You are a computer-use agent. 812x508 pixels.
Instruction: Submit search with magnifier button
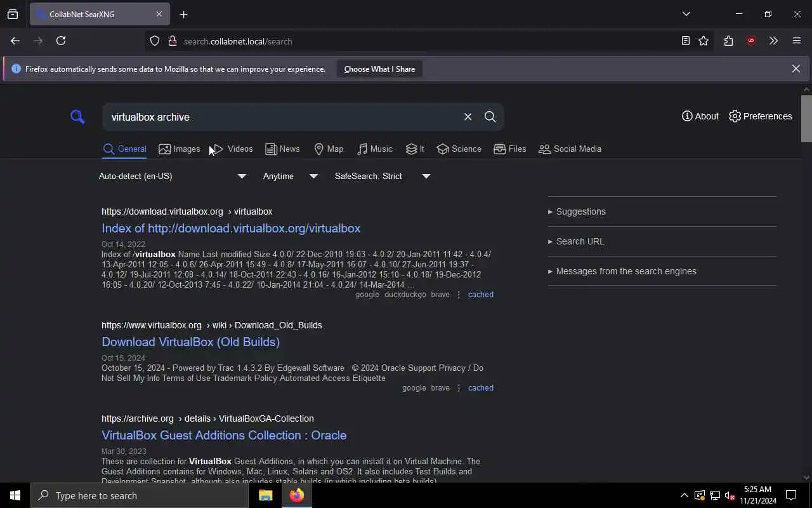490,117
